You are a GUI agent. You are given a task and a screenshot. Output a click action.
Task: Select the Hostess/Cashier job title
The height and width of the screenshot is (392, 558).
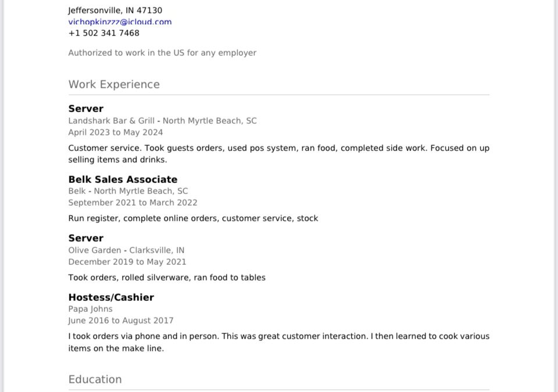click(x=111, y=297)
